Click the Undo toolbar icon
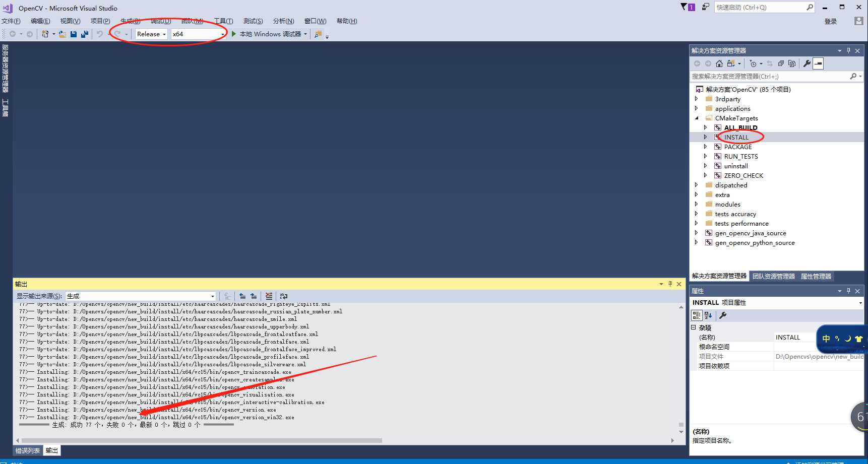The height and width of the screenshot is (464, 868). 100,34
